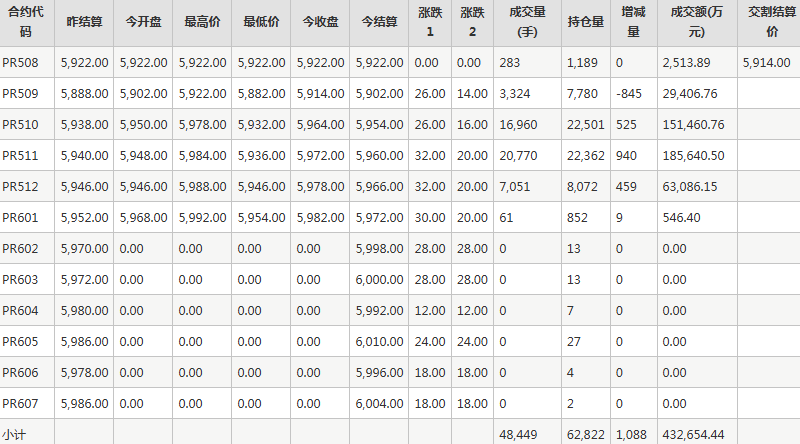Click the 增减量 column header
Image resolution: width=800 pixels, height=444 pixels.
coord(634,22)
